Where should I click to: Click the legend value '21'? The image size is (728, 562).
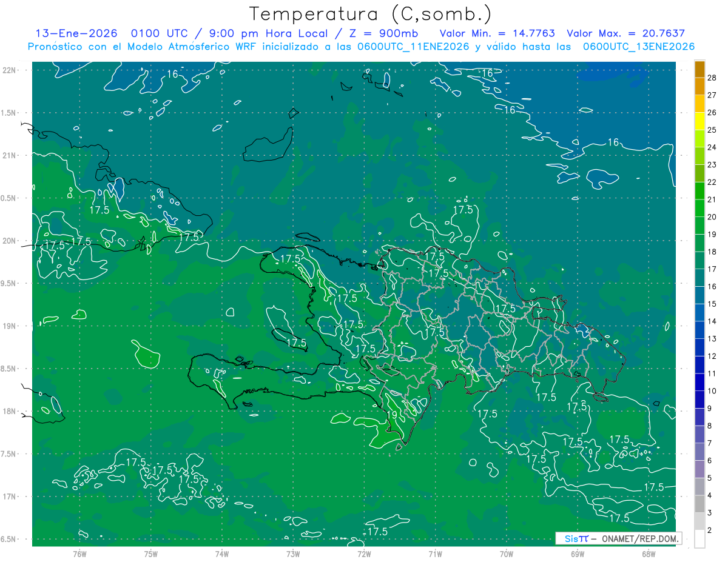point(712,199)
